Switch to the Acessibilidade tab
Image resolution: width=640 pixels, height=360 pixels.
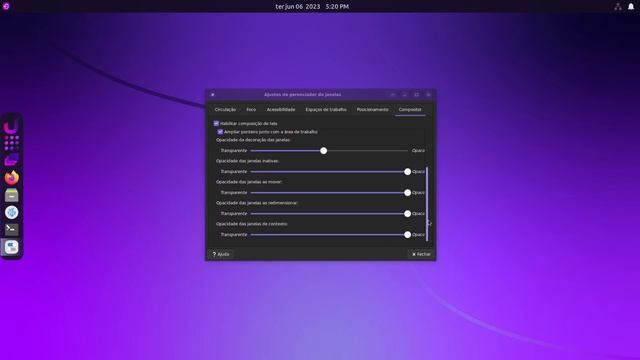pos(281,109)
